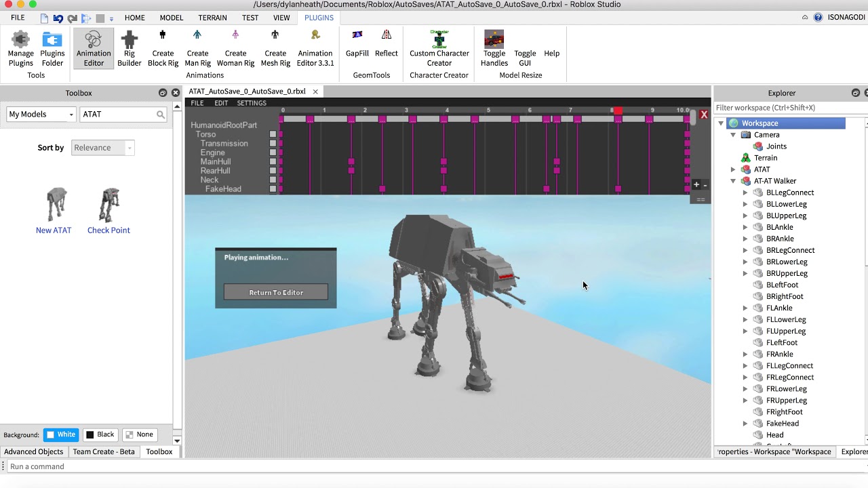The width and height of the screenshot is (868, 488).
Task: Select the GapFill tool
Action: [x=357, y=44]
